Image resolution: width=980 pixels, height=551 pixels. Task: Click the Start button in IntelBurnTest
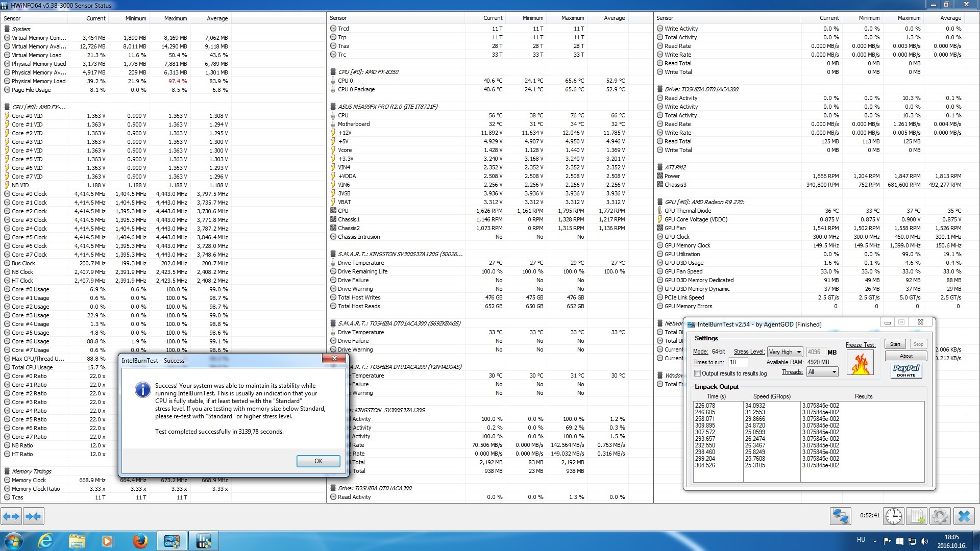(895, 344)
